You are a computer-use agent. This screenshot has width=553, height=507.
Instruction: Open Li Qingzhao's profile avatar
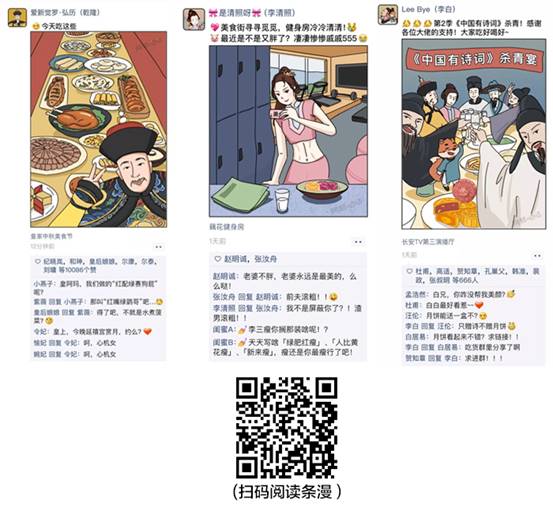(x=194, y=19)
